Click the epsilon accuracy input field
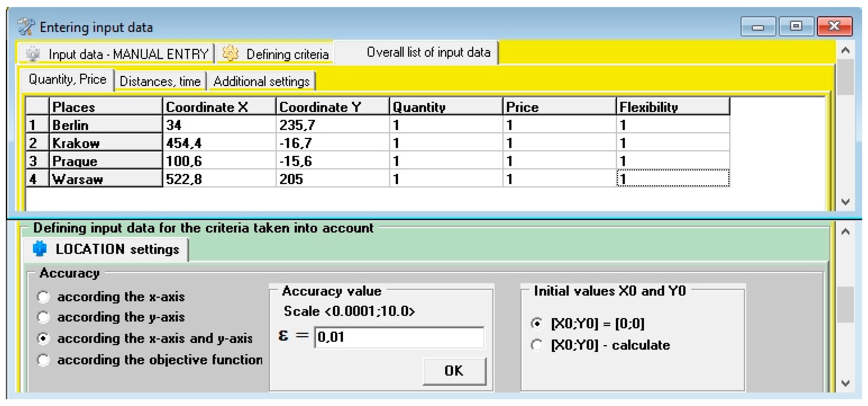Screen dimensions: 868x406 click(x=399, y=337)
